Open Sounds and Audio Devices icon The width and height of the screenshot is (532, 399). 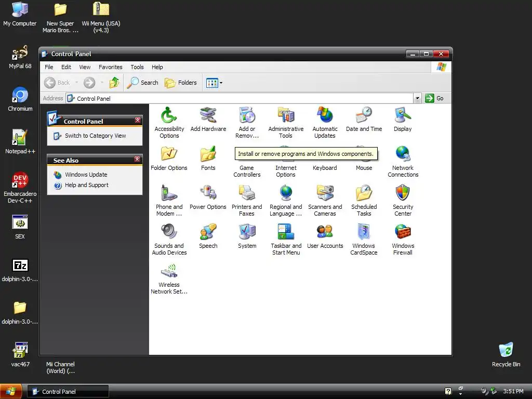coord(169,232)
